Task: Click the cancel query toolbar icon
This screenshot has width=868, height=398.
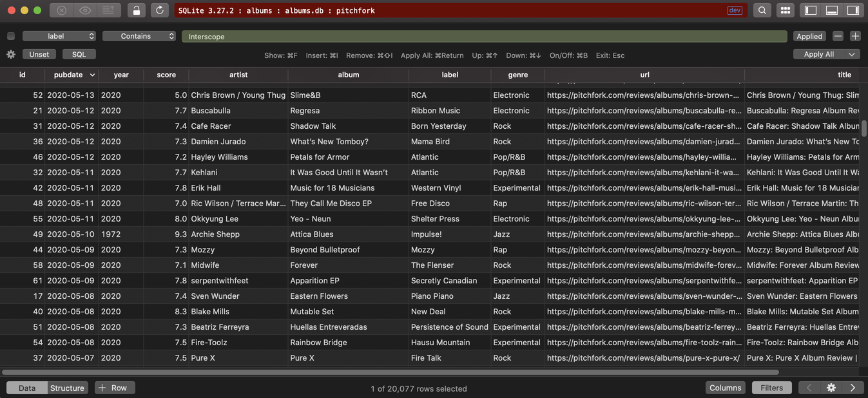Action: click(61, 10)
